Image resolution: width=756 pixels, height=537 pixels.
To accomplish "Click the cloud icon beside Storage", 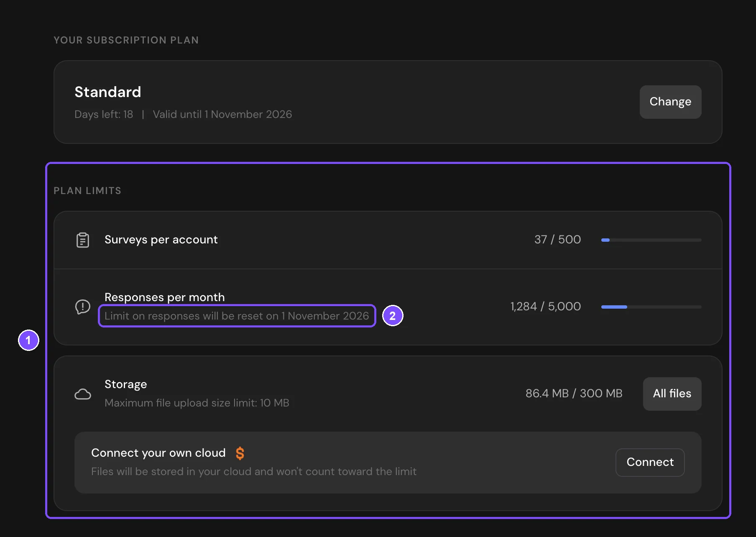I will coord(83,394).
